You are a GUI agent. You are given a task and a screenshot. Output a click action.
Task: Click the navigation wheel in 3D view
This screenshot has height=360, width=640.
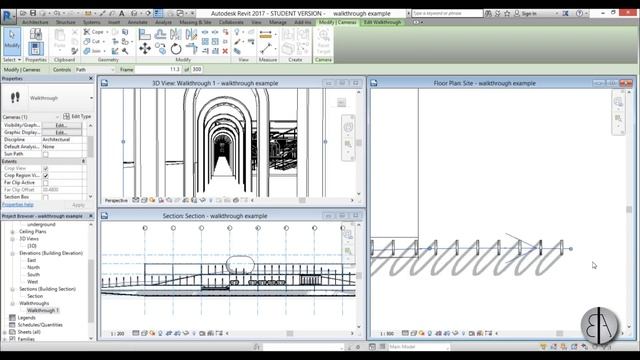point(348,127)
